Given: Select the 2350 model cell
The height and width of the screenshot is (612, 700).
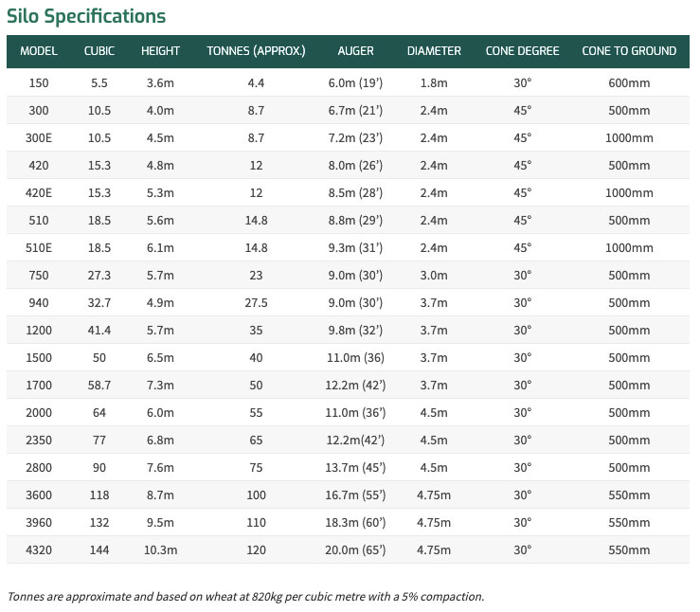Looking at the screenshot, I should point(39,441).
